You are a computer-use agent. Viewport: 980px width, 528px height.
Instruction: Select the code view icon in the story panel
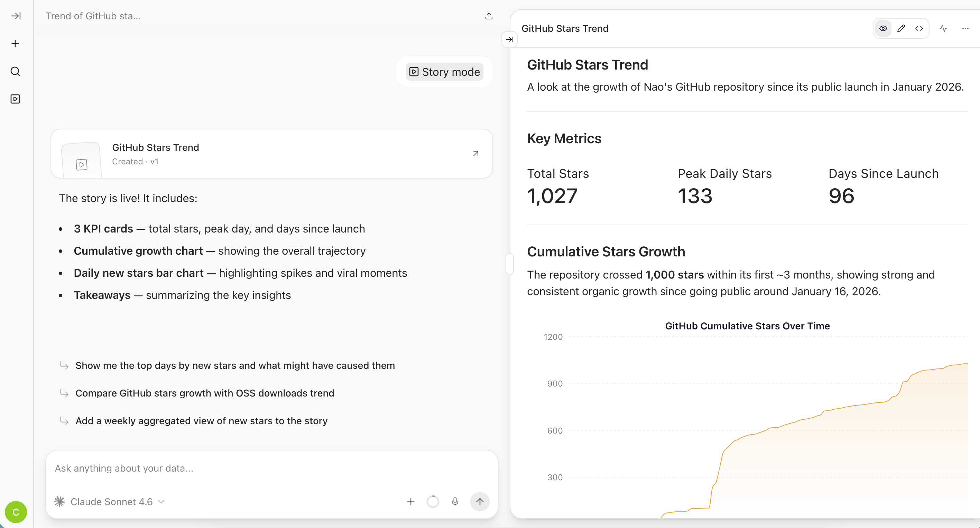pyautogui.click(x=919, y=28)
